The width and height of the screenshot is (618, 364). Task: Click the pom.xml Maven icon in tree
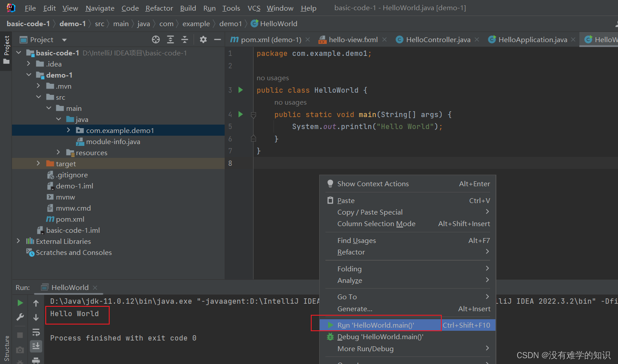pyautogui.click(x=50, y=219)
